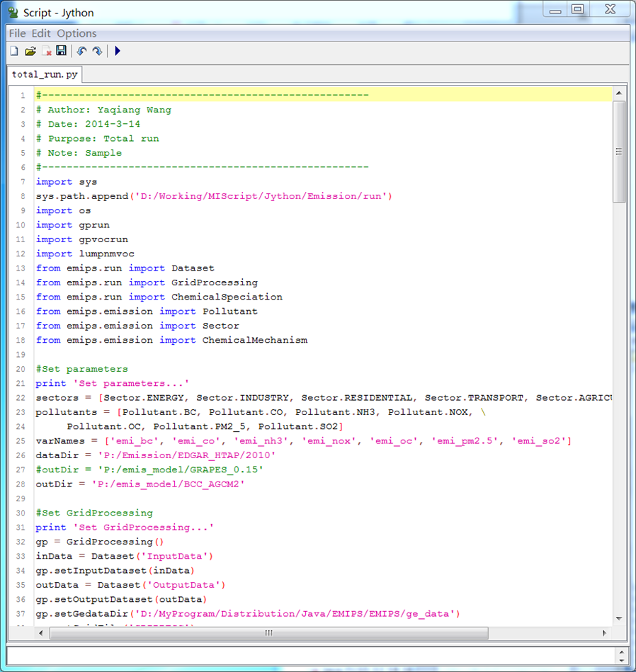Click the vertical scrollbar thumb in editor
The height and width of the screenshot is (672, 636).
tap(619, 151)
